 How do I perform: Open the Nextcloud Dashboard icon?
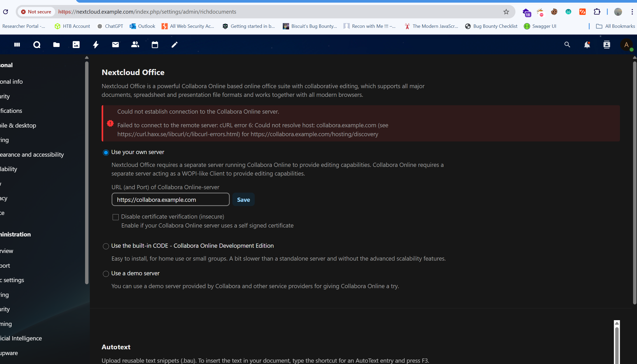(x=17, y=45)
